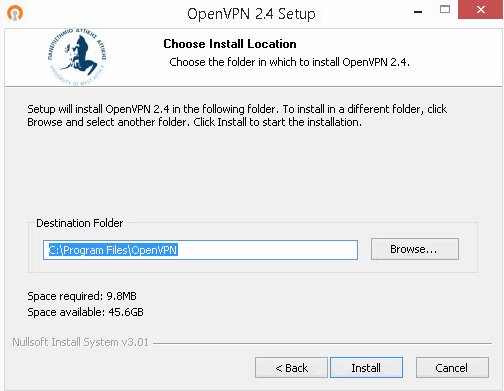Screen dimensions: 504x391
Task: Select the Choose Install Location heading
Action: [x=230, y=44]
